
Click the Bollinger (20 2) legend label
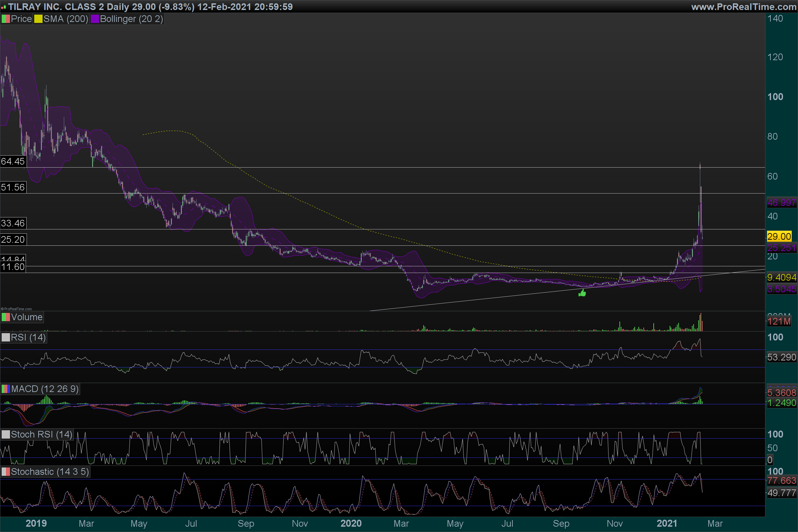[131, 19]
